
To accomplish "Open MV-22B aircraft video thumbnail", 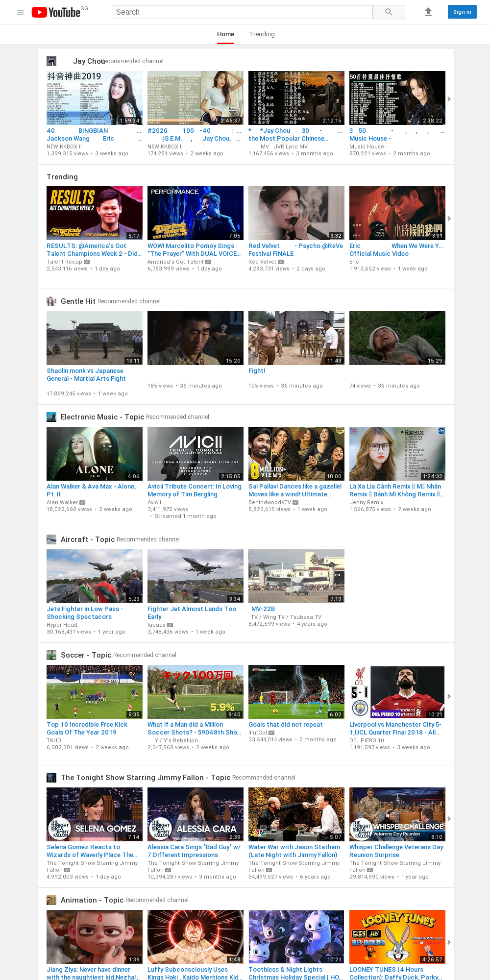I will (296, 576).
